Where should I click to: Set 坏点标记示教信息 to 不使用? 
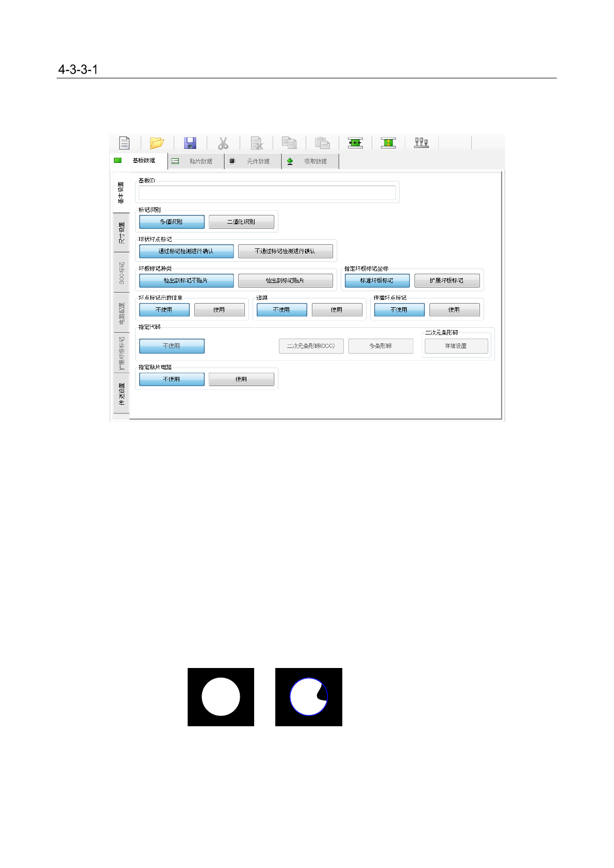tap(164, 310)
